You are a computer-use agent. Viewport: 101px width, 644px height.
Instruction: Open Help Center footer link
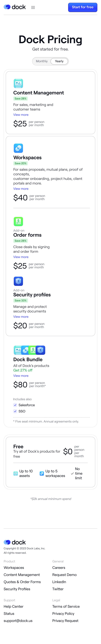14,607
